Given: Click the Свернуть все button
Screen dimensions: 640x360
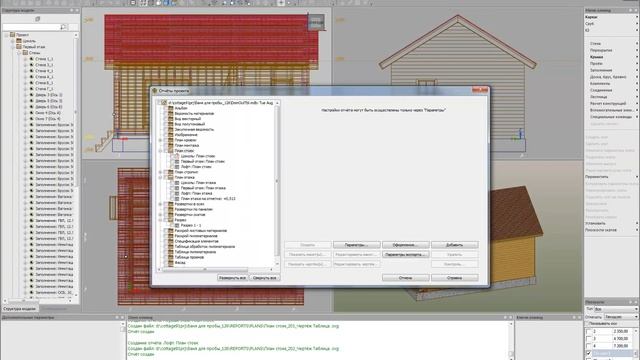Looking at the screenshot, I should (x=264, y=278).
